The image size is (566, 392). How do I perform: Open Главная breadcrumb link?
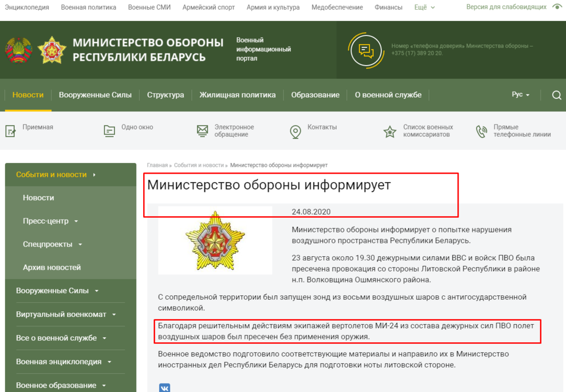tap(155, 166)
